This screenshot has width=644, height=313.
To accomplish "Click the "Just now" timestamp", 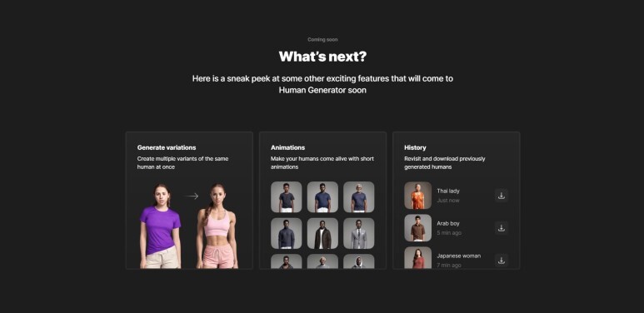I will point(448,201).
